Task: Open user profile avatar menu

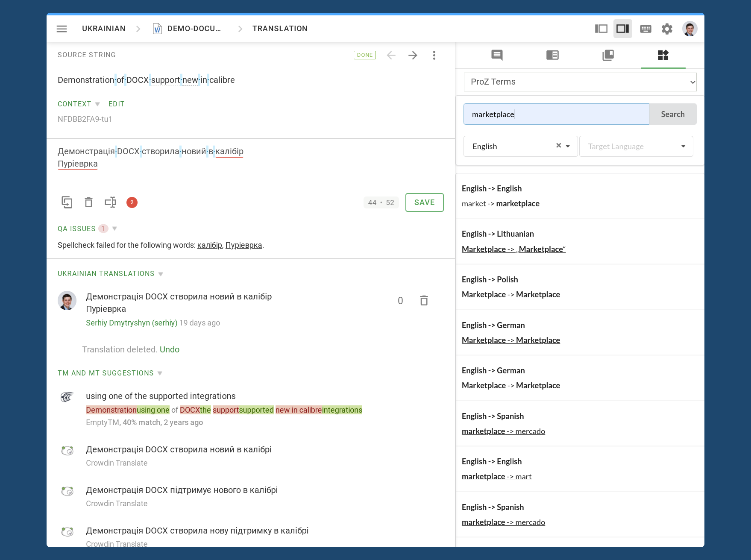Action: pyautogui.click(x=689, y=29)
